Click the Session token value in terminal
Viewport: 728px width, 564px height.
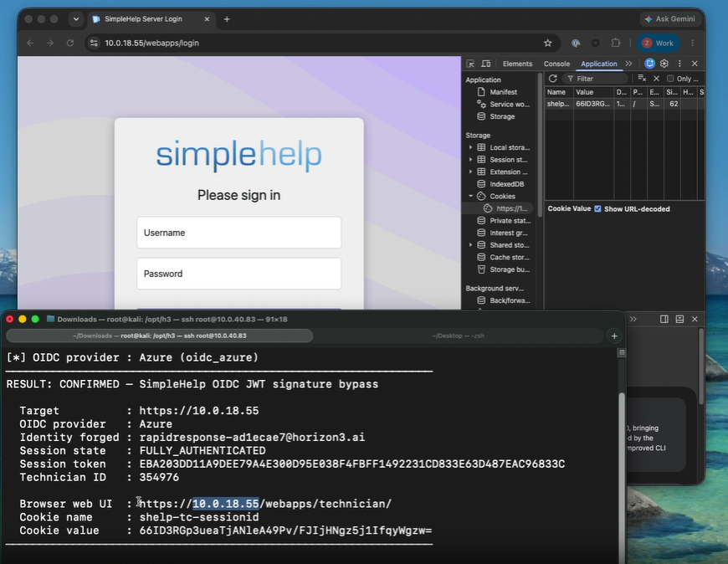point(352,464)
